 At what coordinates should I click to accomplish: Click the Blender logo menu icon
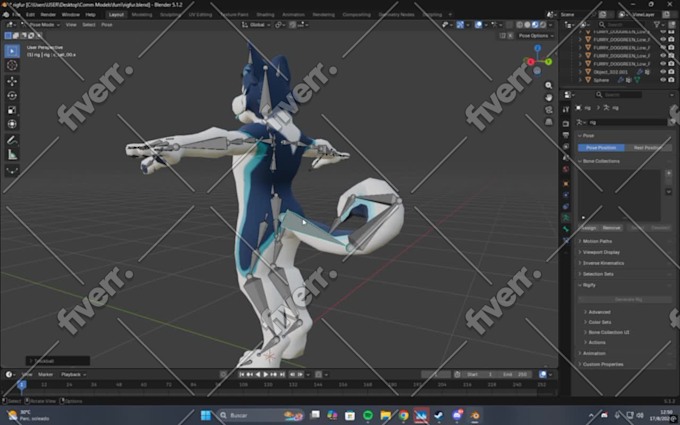(x=6, y=14)
